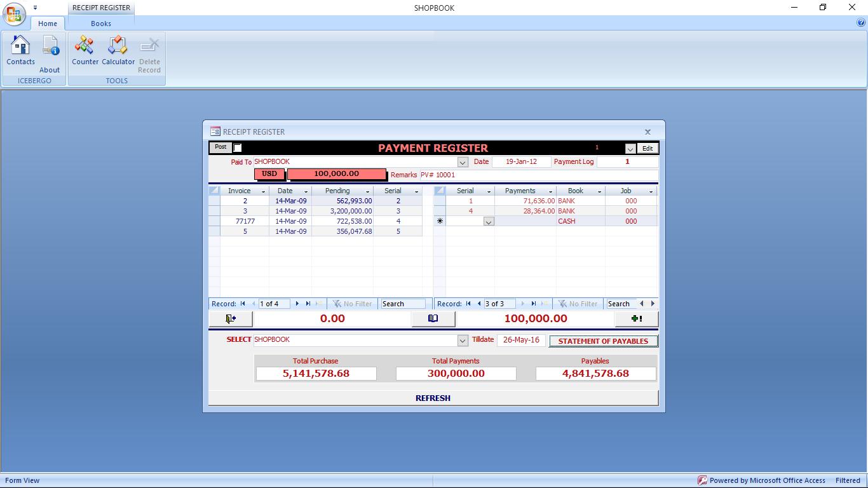Click the payments Search box
The image size is (868, 488).
point(621,304)
